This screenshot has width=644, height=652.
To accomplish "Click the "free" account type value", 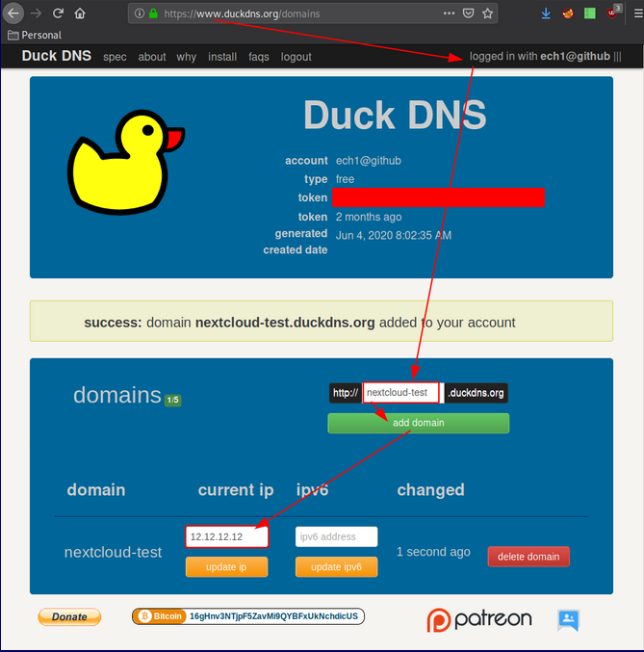I will pyautogui.click(x=345, y=179).
